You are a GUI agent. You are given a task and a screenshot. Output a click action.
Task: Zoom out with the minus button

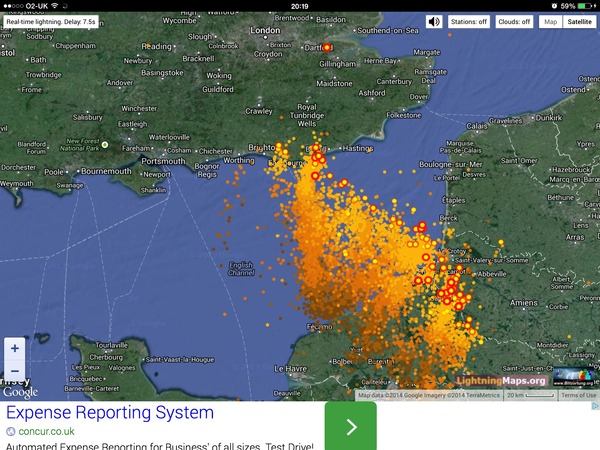[x=15, y=371]
